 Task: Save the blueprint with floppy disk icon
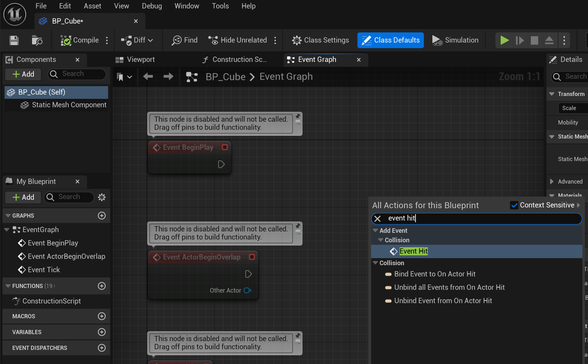point(14,40)
